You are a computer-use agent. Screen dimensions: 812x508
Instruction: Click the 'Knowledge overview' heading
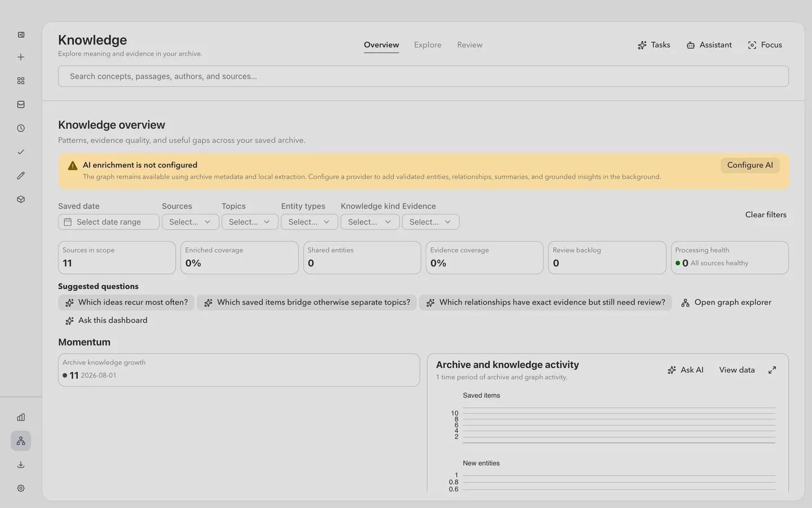tap(112, 125)
